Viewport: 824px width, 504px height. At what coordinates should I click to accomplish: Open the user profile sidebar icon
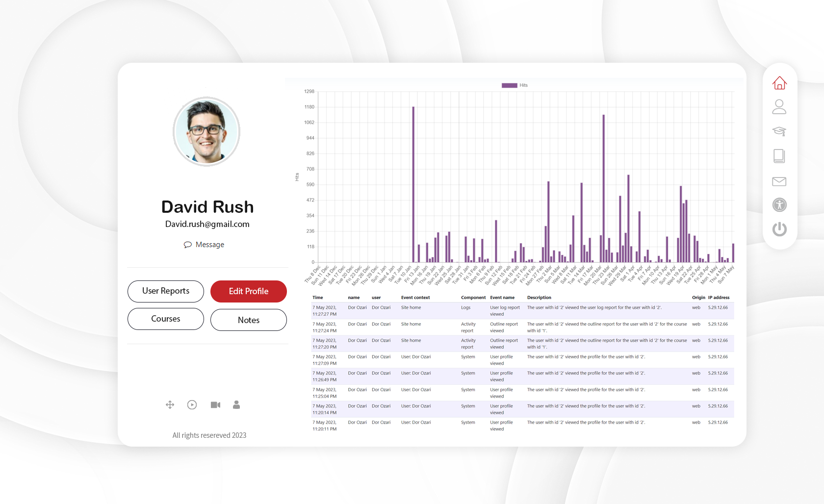779,107
